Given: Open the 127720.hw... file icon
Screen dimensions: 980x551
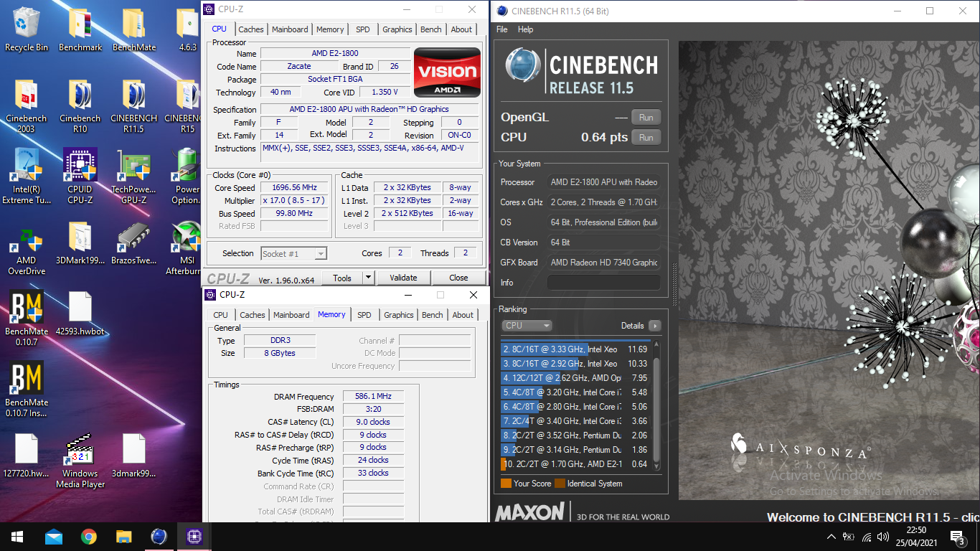Looking at the screenshot, I should coord(27,456).
